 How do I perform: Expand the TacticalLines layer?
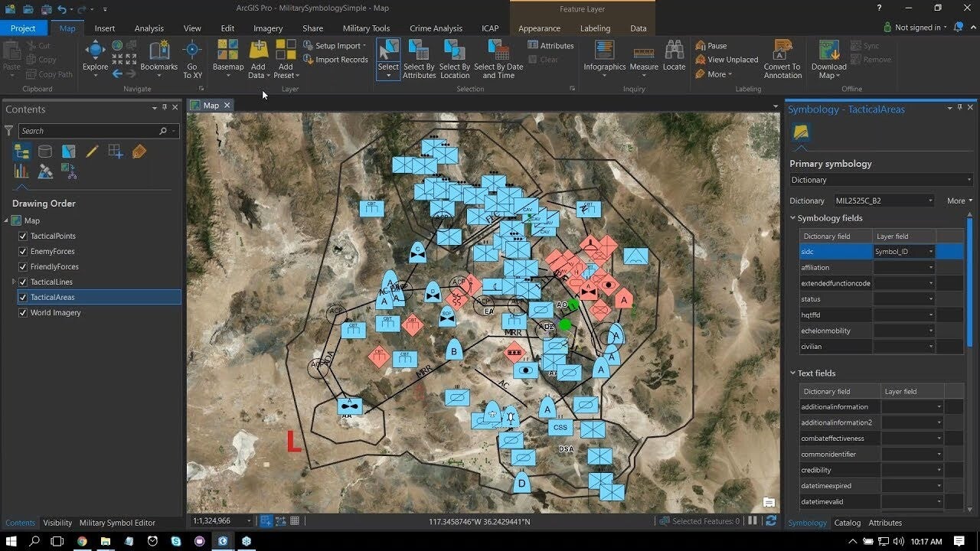[x=14, y=282]
